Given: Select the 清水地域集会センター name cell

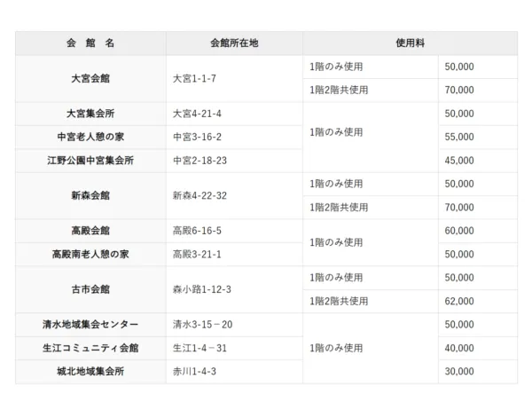Looking at the screenshot, I should click(x=90, y=324).
